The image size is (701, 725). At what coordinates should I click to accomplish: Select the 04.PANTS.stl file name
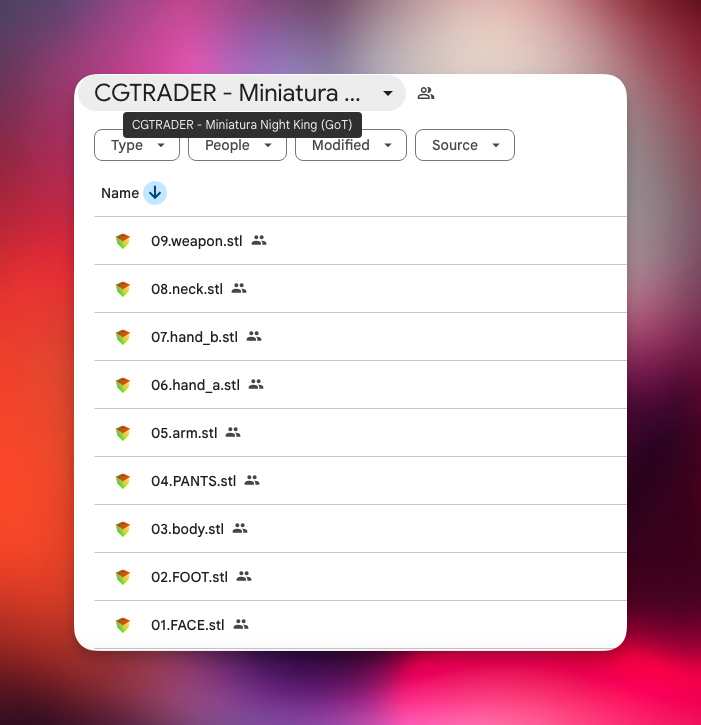pos(193,481)
